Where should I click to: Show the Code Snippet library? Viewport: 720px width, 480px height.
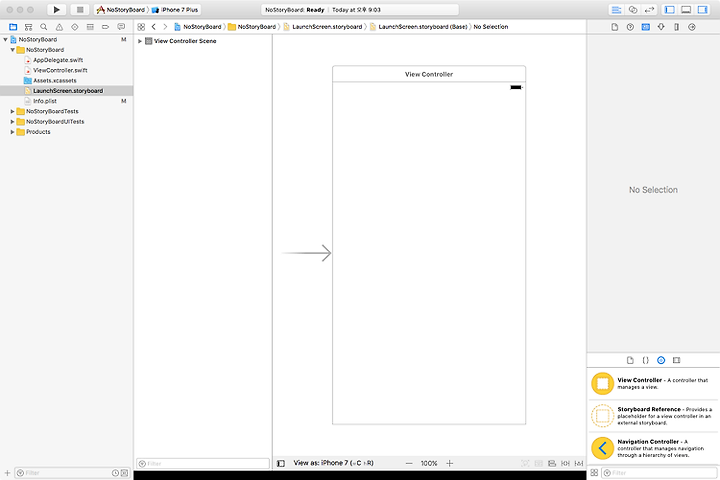646,360
